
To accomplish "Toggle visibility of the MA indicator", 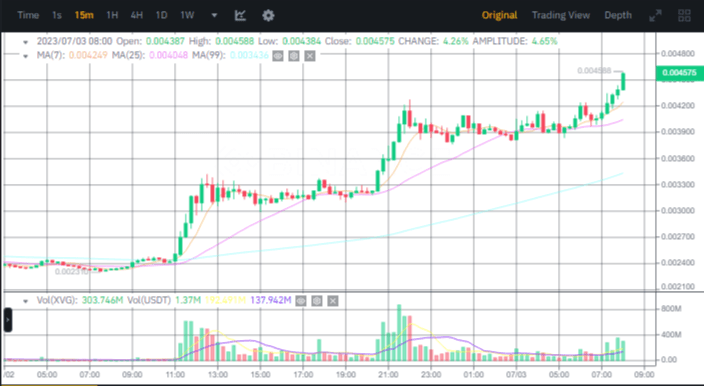I will pyautogui.click(x=278, y=56).
